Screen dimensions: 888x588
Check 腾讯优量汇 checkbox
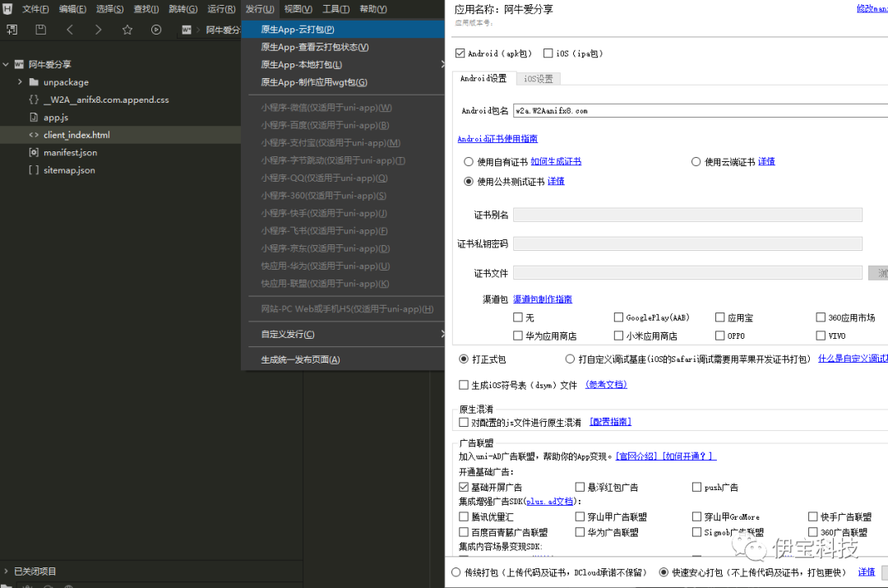[x=463, y=516]
